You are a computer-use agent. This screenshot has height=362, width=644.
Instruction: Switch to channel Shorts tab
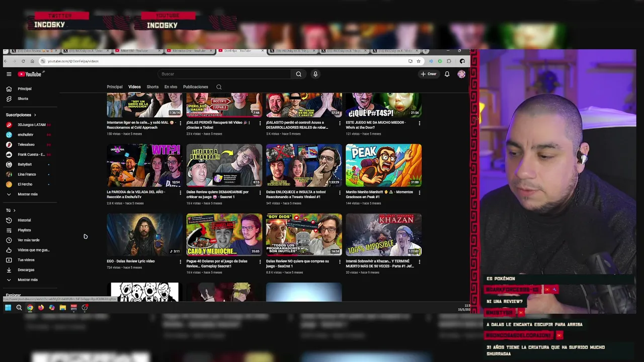pyautogui.click(x=152, y=87)
